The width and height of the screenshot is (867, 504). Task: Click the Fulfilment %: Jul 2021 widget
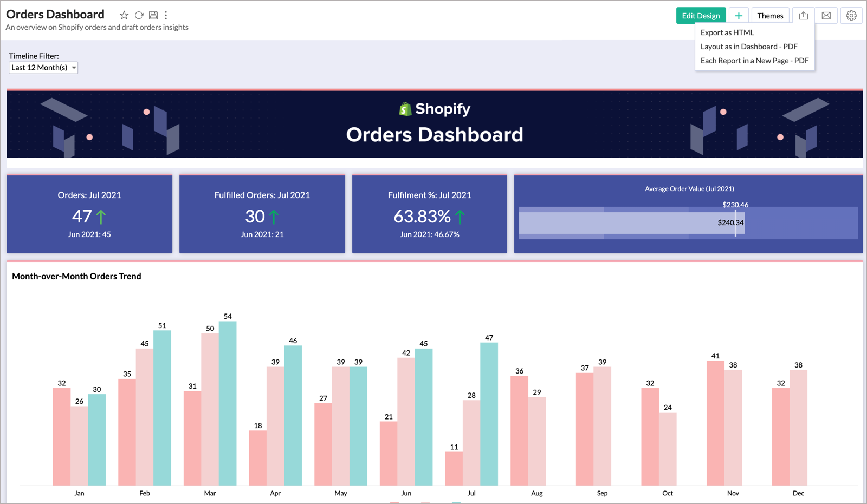(429, 214)
